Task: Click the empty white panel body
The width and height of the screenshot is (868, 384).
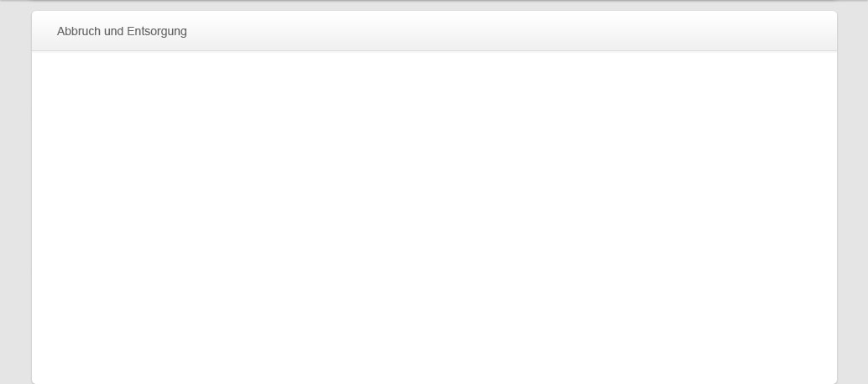Action: 434,216
